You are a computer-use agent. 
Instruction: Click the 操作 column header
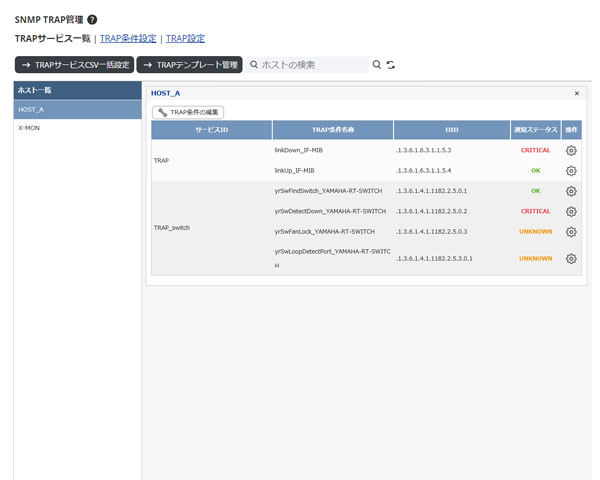point(571,130)
